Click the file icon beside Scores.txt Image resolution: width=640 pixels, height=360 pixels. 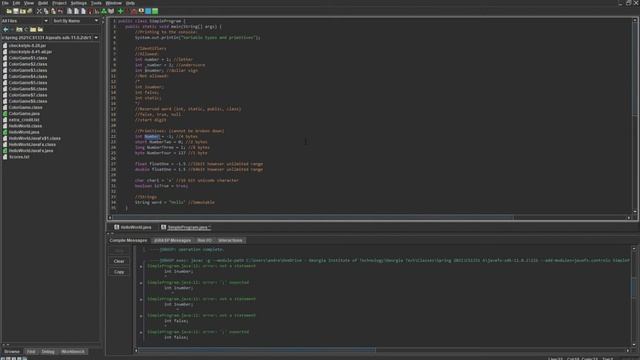5,157
